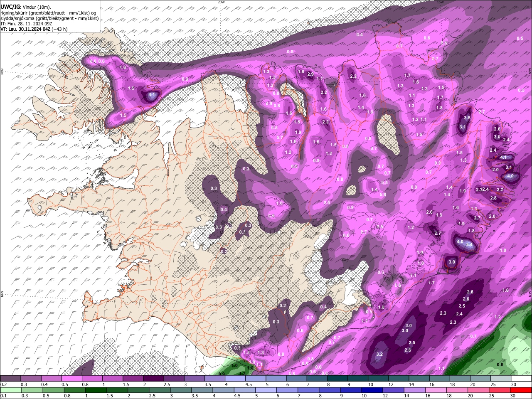Pick the upper legend swatch between 2 and 2.5
Viewport: 532px width, 399px height.
153,378
